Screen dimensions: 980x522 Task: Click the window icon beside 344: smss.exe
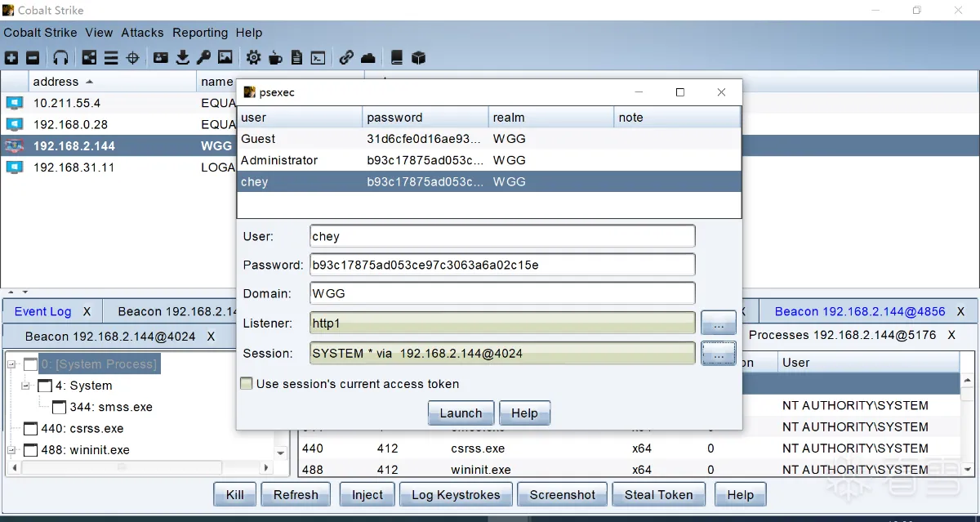coord(59,407)
